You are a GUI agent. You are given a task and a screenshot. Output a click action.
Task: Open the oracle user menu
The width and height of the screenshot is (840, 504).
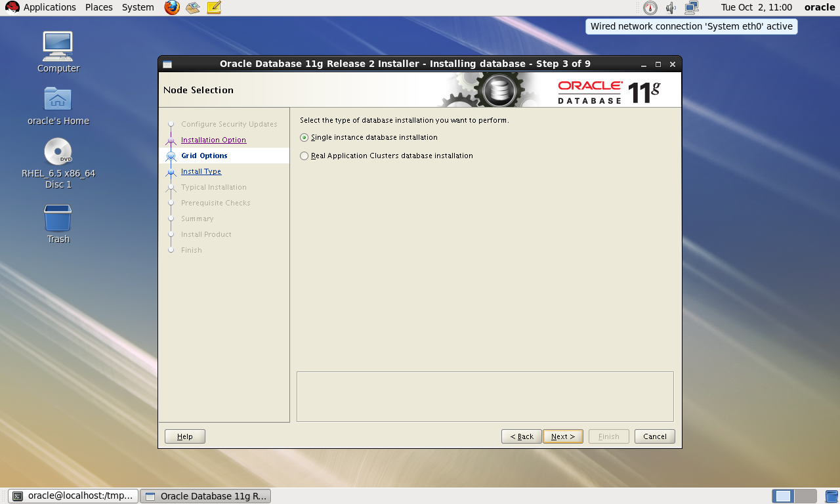pyautogui.click(x=820, y=7)
